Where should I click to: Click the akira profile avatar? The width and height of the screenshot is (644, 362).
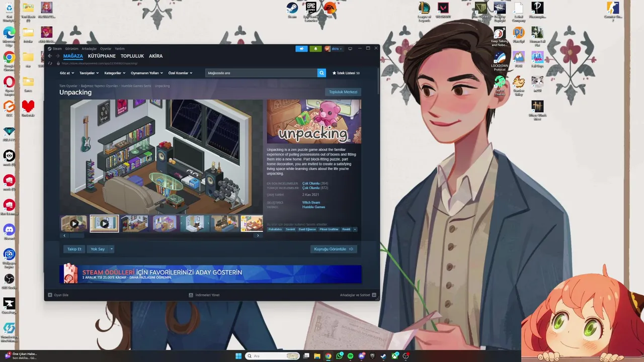pyautogui.click(x=327, y=49)
